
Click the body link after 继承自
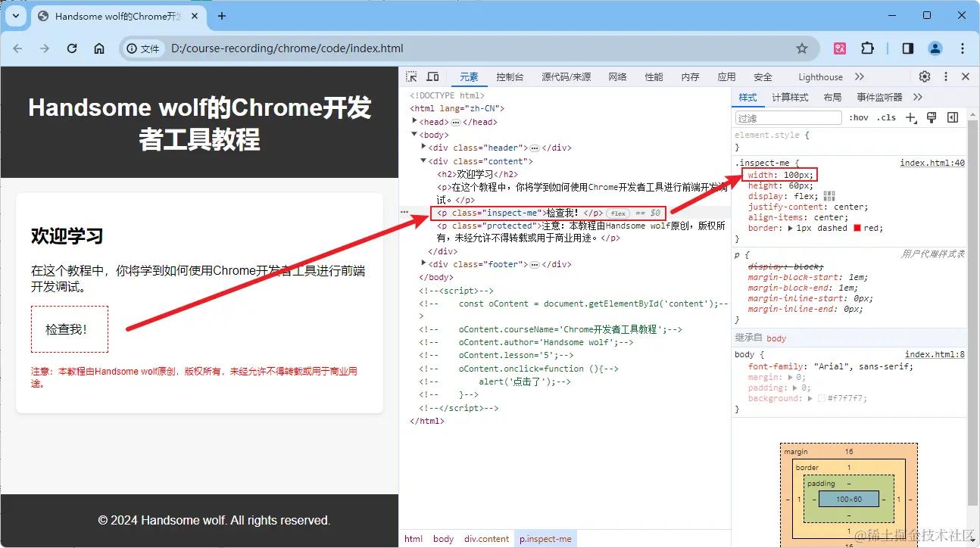(x=776, y=338)
